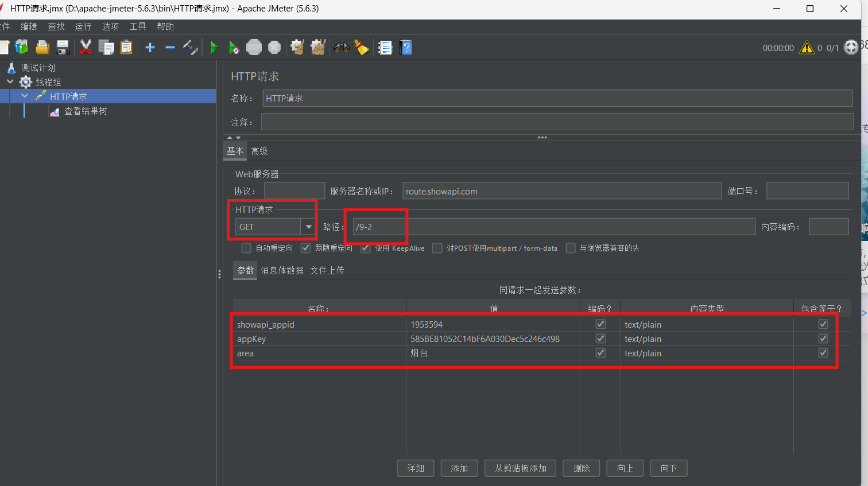
Task: Select the appKey value cell 585BE81052C14bF6A030Dec5c246c498
Action: (x=493, y=339)
